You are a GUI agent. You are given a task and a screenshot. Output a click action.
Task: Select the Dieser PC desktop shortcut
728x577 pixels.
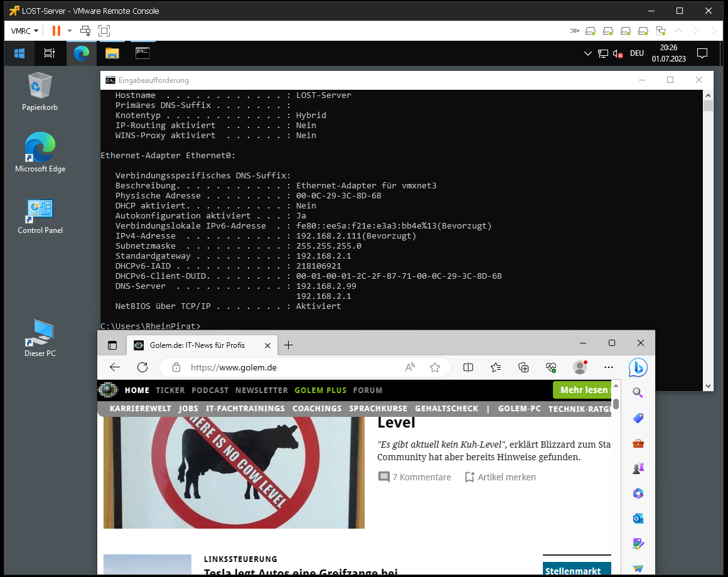tap(40, 338)
